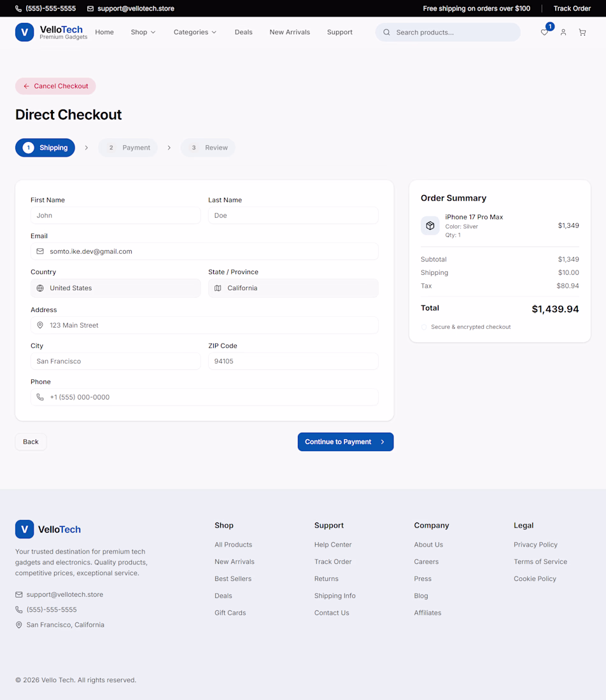Viewport: 606px width, 700px height.
Task: Focus the Last Name field
Action: pyautogui.click(x=293, y=215)
